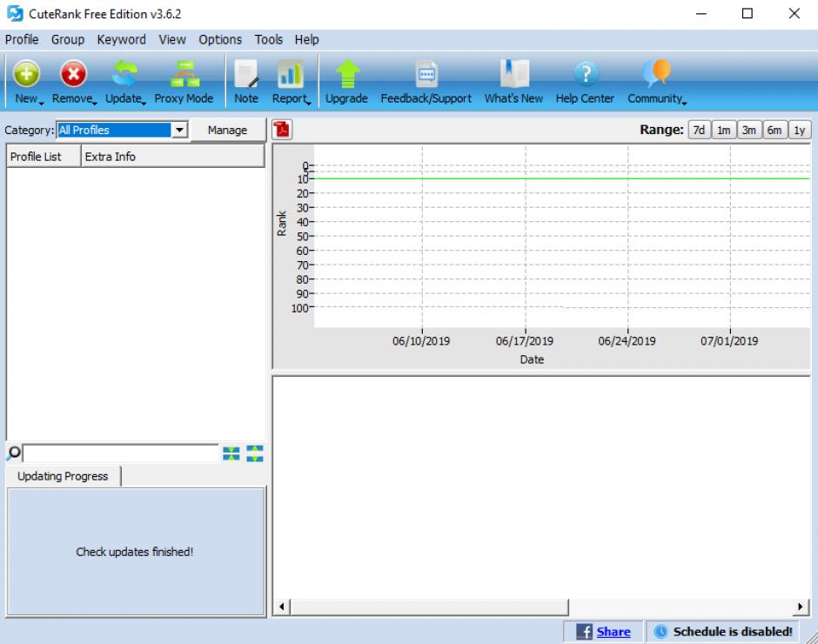Click the horizontal scrollbar thumb

[429, 607]
